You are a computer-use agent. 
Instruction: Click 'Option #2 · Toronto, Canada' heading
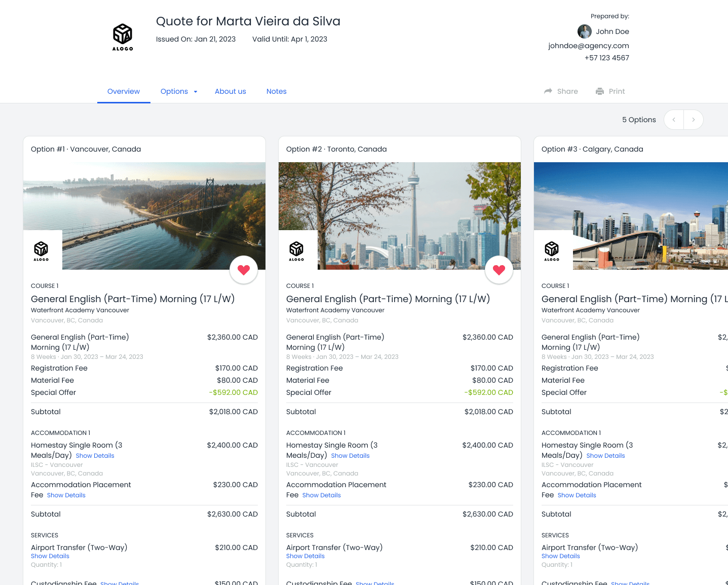[336, 149]
